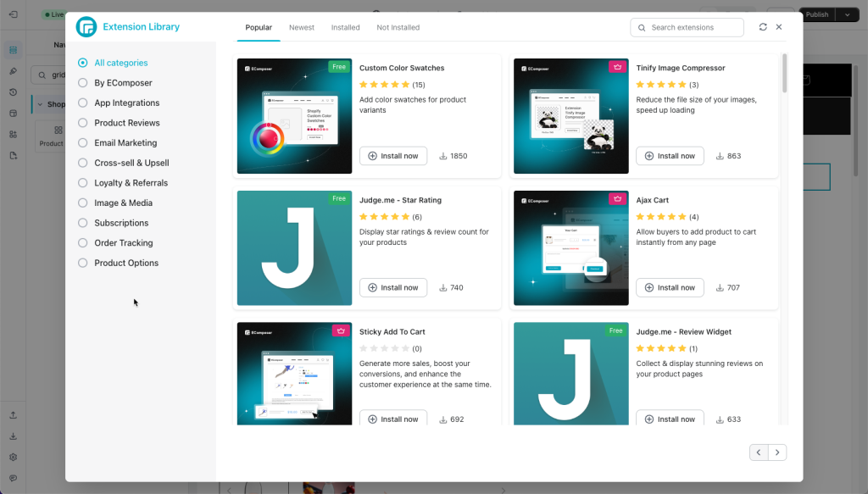Click download count icon beside 1850

[442, 156]
